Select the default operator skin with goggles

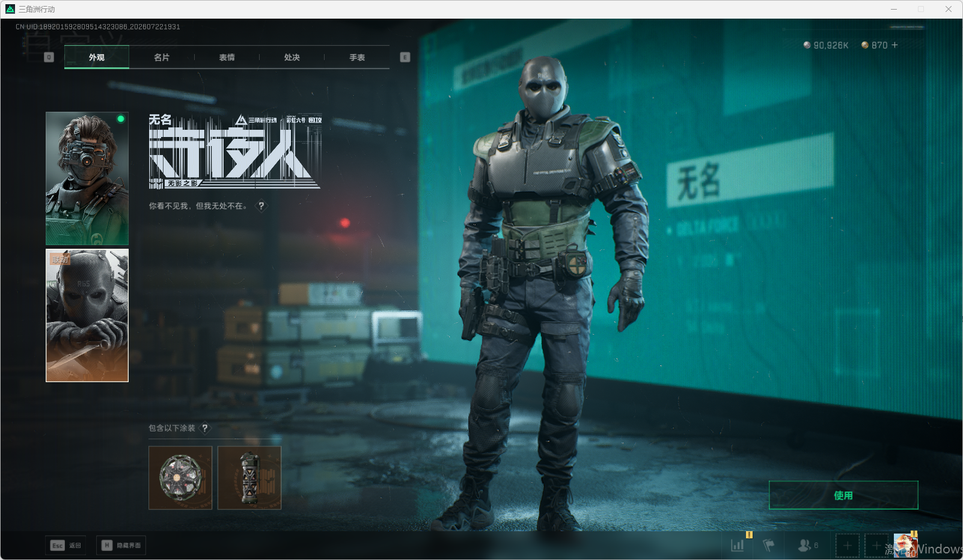pyautogui.click(x=87, y=178)
